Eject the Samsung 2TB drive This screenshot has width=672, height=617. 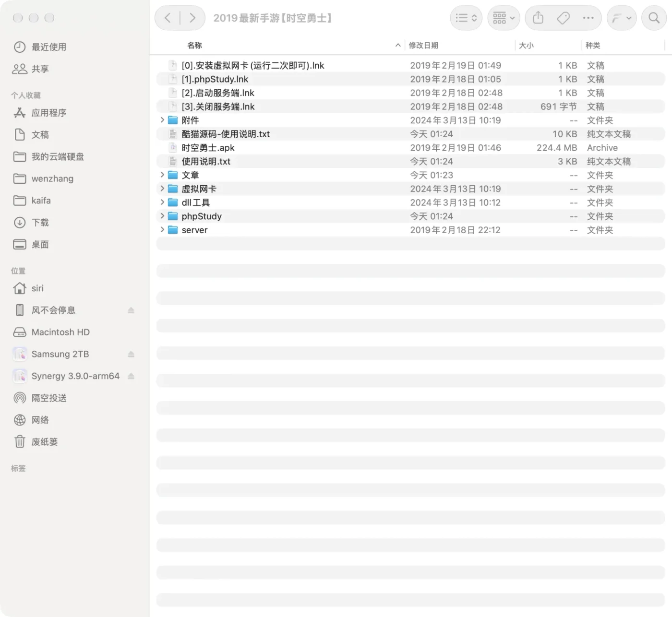(131, 354)
